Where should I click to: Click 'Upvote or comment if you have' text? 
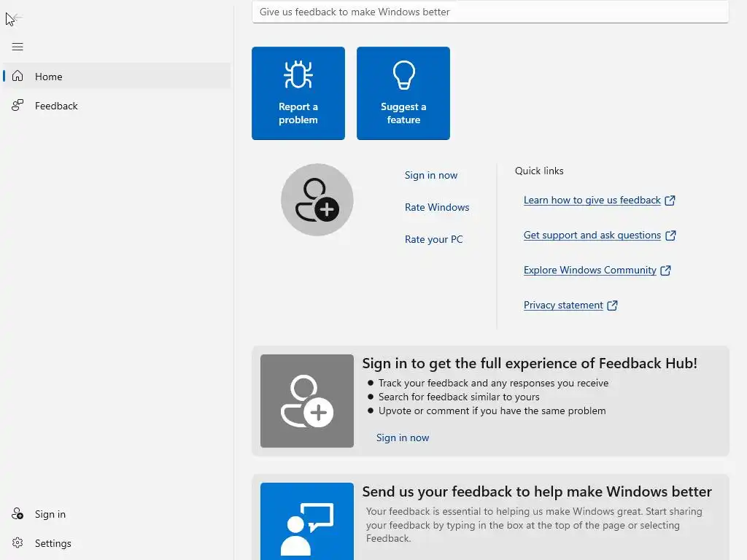(492, 411)
